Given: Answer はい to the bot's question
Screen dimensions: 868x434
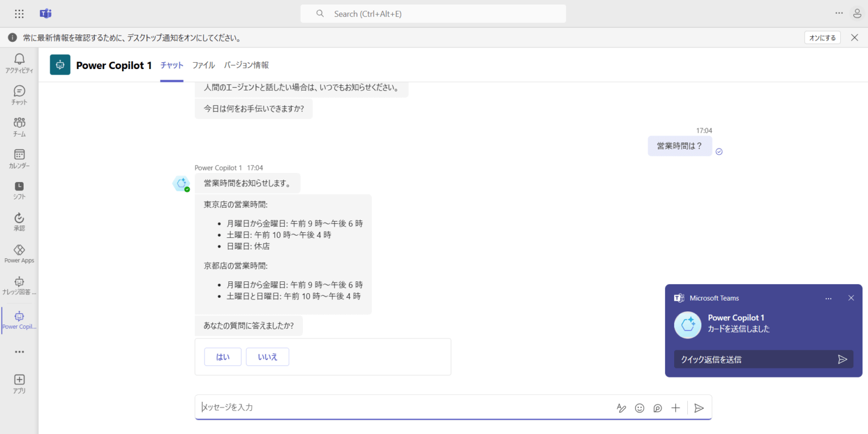Looking at the screenshot, I should coord(222,357).
